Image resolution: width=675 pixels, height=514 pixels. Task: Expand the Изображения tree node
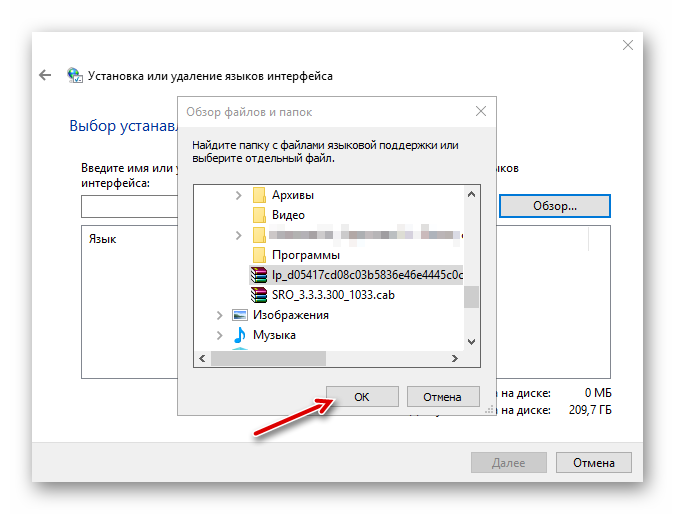[x=220, y=316]
